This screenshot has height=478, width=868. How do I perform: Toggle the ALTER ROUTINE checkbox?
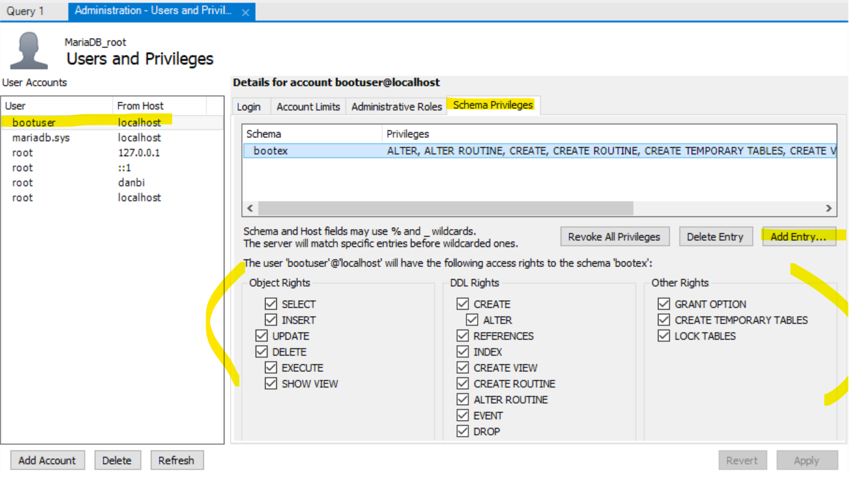(463, 399)
